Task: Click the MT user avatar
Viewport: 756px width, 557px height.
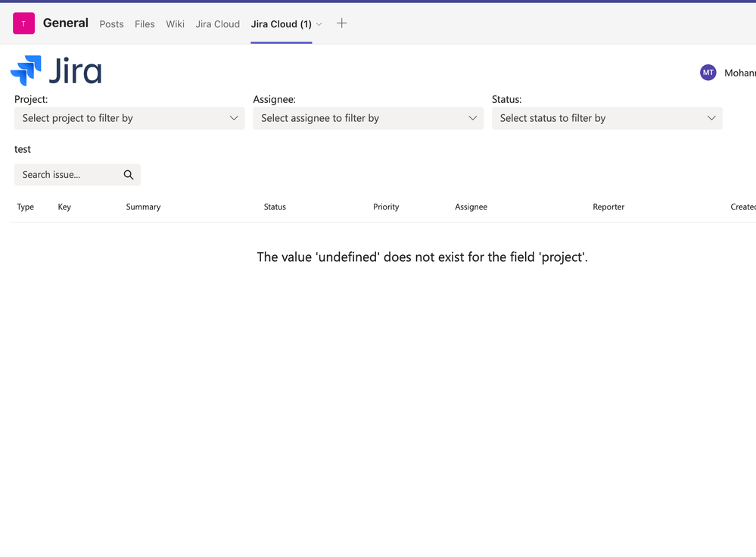Action: pos(708,72)
